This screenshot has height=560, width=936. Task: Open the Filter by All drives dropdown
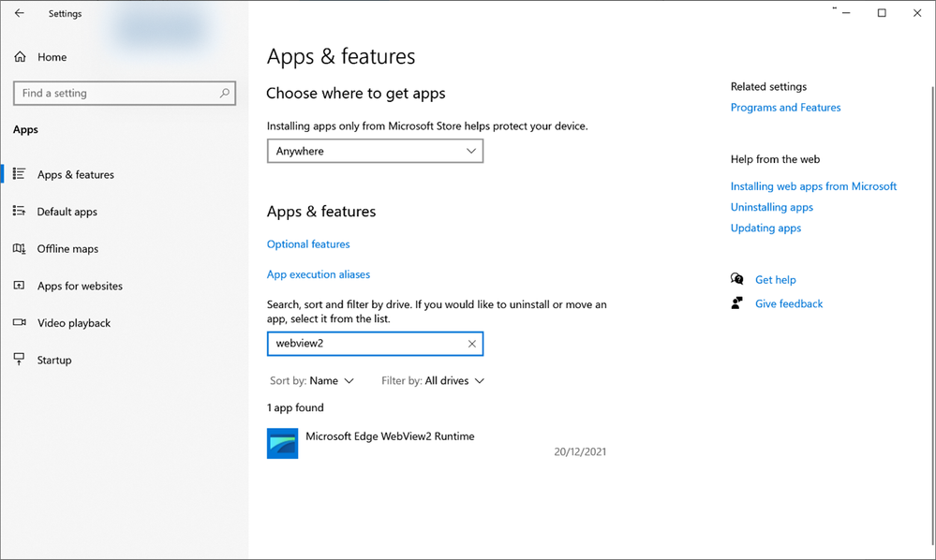tap(433, 380)
